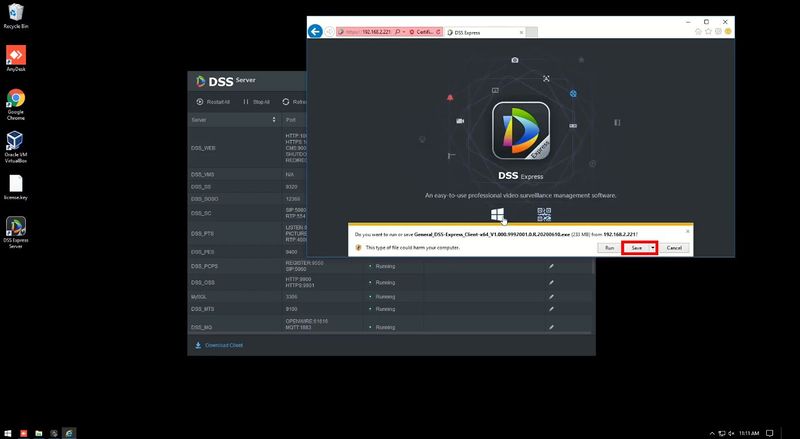
Task: Click the Certificate error indicator
Action: click(421, 32)
